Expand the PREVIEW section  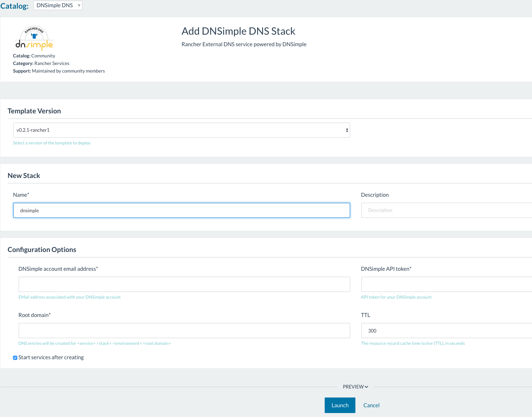353,387
